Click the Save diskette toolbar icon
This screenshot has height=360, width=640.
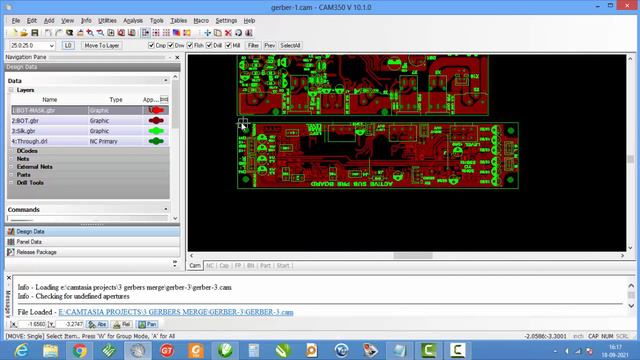[35, 33]
